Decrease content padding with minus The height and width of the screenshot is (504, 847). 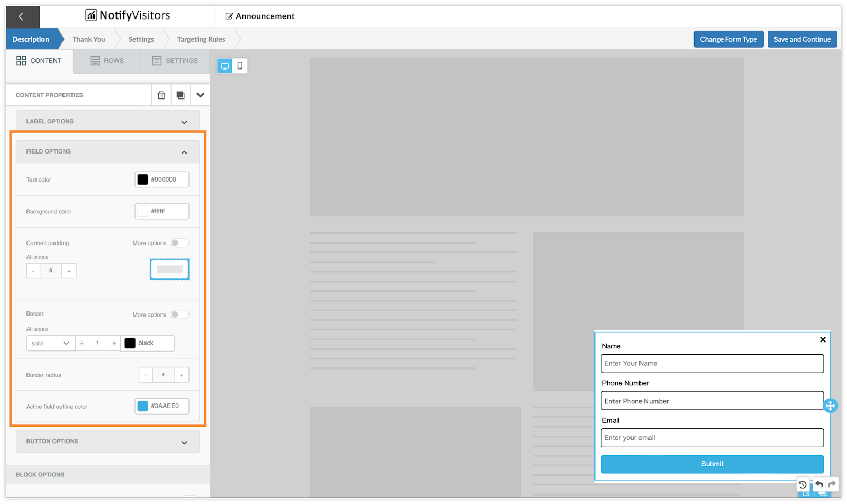pos(33,271)
